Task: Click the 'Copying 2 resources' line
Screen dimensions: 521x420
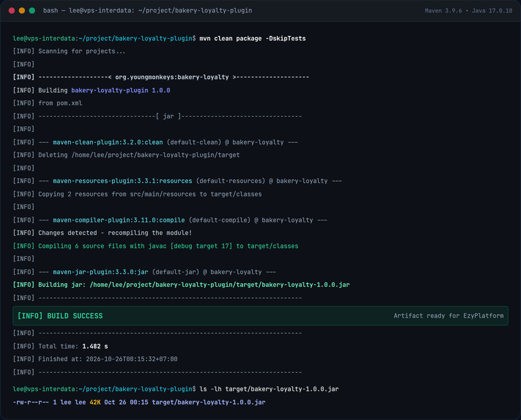Action: click(137, 194)
